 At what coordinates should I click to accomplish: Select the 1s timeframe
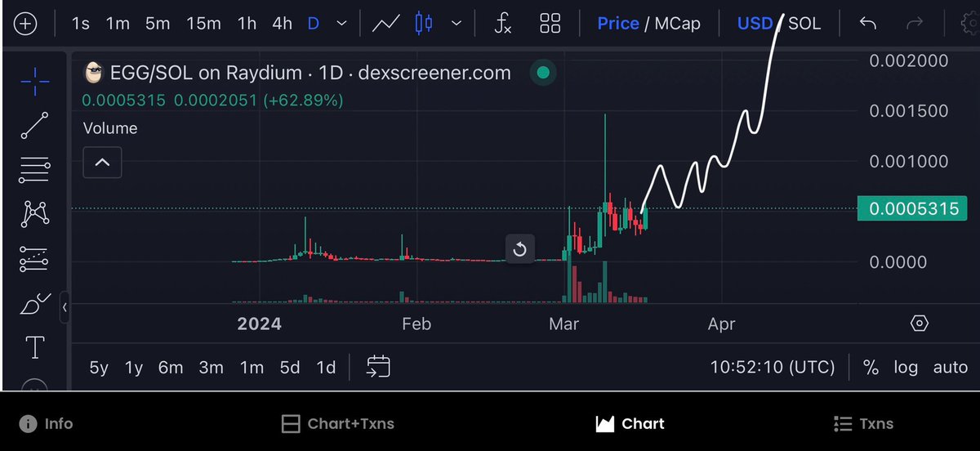point(81,24)
